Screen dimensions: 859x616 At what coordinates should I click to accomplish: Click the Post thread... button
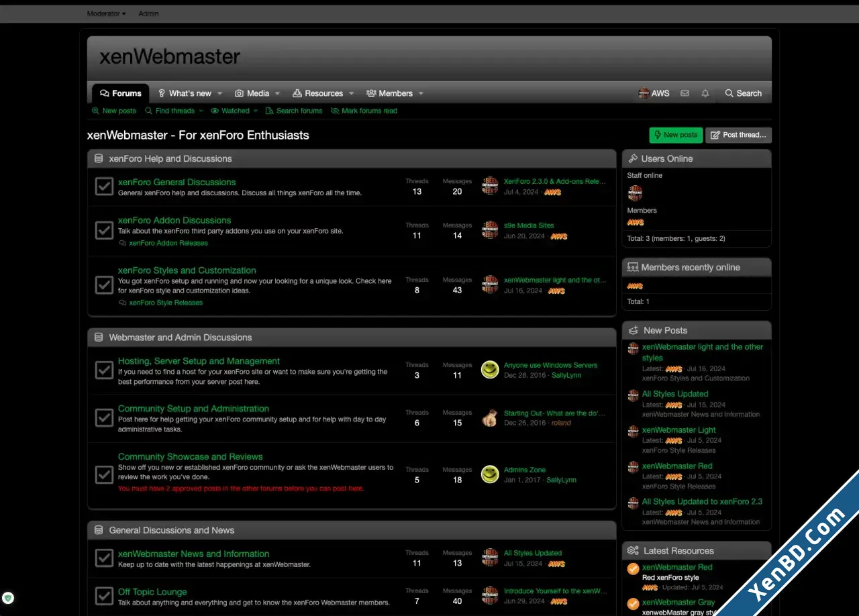(738, 135)
